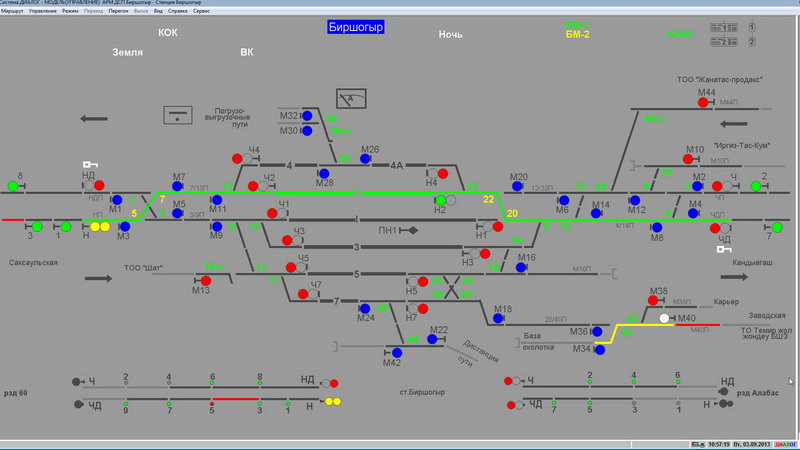The width and height of the screenshot is (800, 450).
Task: Select red signal Ч5
Action: (291, 267)
